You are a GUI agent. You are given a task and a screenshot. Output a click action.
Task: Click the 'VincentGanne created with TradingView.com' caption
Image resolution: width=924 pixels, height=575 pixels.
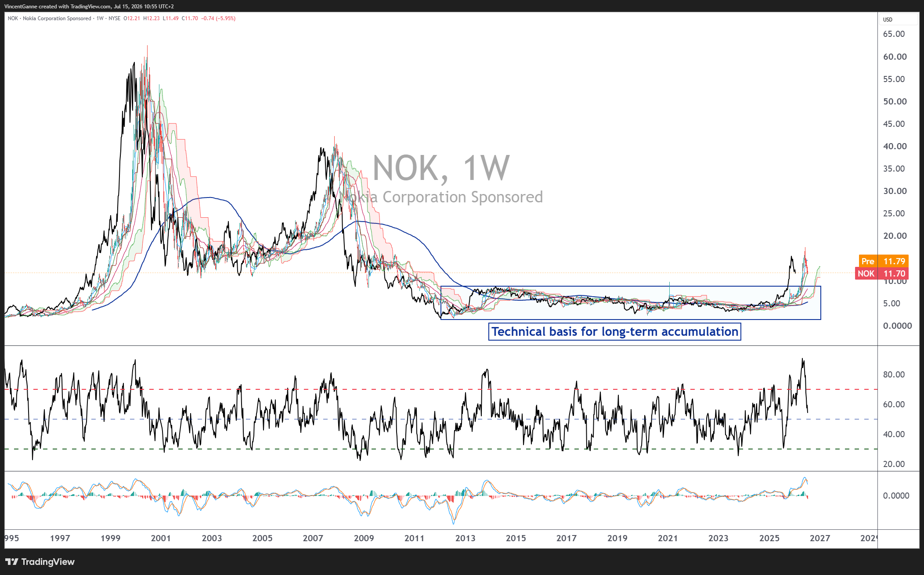[57, 7]
